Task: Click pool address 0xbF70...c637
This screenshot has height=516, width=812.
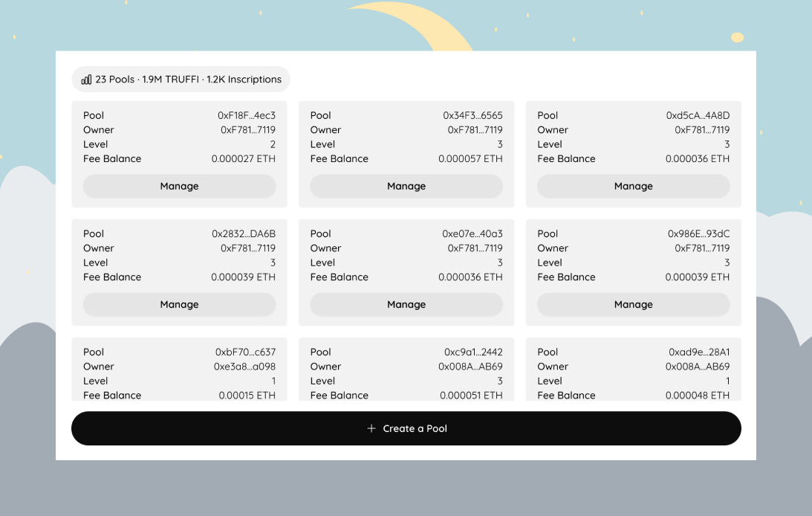Action: pos(245,352)
